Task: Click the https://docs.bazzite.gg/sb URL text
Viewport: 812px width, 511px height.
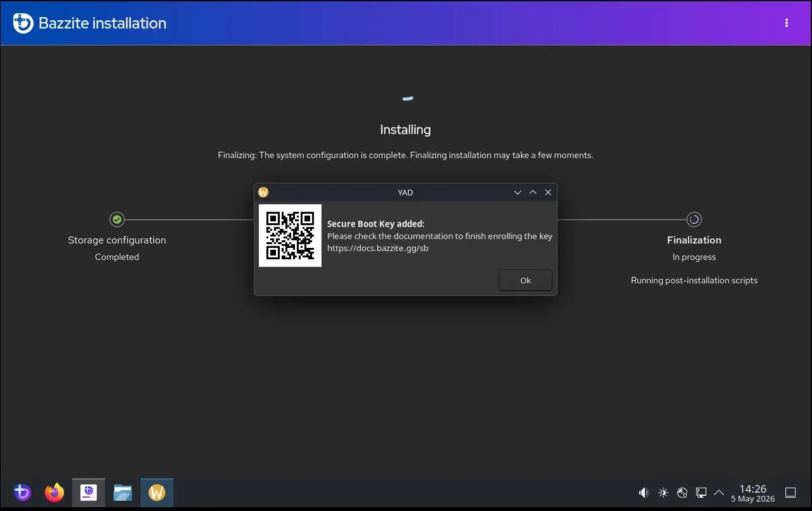Action: pyautogui.click(x=377, y=248)
